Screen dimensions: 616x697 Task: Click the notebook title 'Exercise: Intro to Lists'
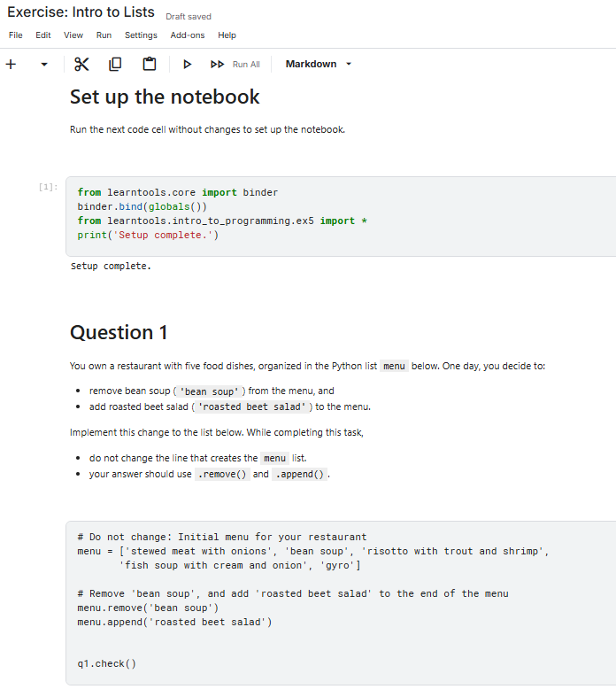(81, 13)
